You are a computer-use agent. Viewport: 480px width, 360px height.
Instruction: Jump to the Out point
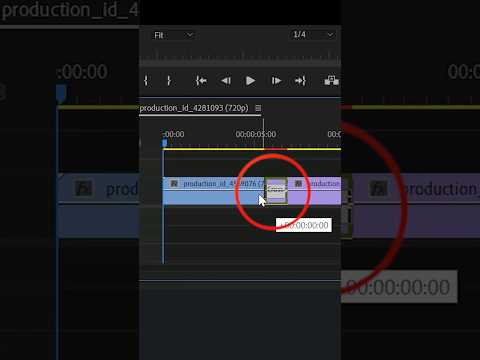(x=300, y=81)
